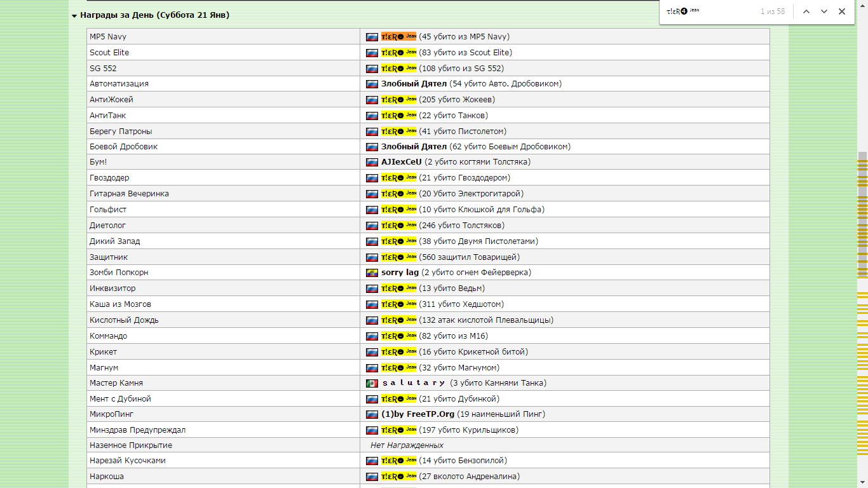The width and height of the screenshot is (868, 488).
Task: Click the flag icon beside Злобный Дятел in Автоматизация row
Action: [x=372, y=84]
